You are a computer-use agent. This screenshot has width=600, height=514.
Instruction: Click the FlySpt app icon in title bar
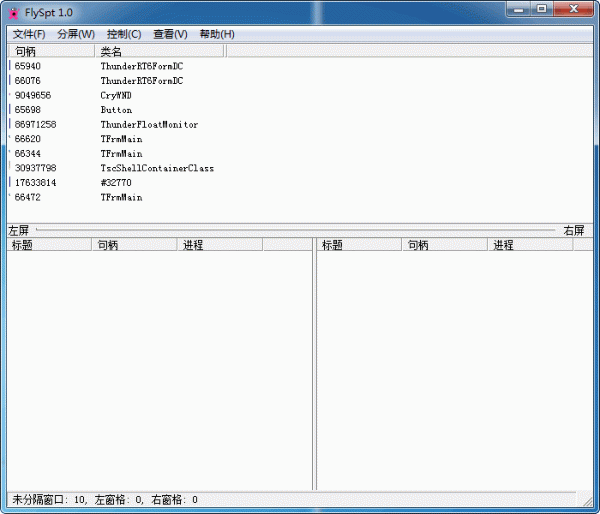pos(14,11)
